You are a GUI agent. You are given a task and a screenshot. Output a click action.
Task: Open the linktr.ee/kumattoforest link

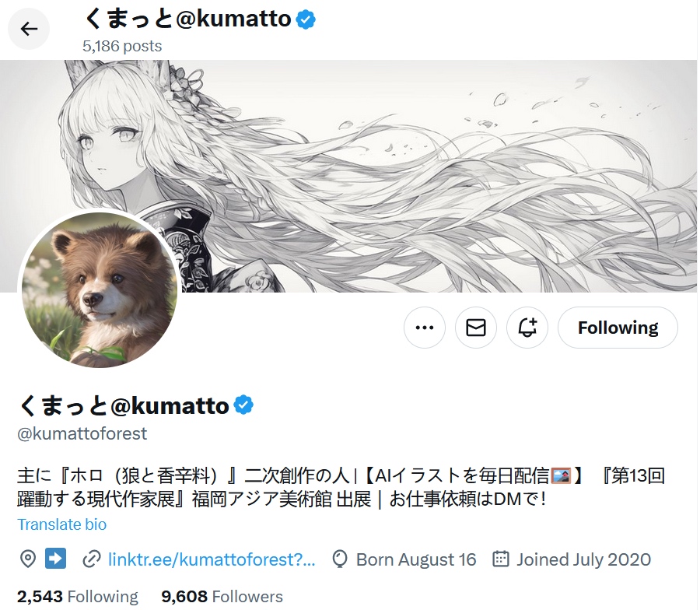pos(212,559)
